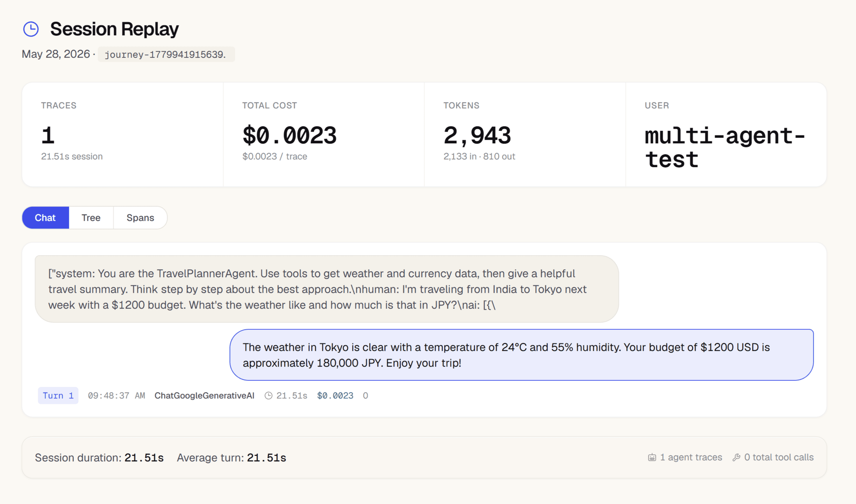Screen dimensions: 856x504
Task: Click the TOKENS label
Action: (x=461, y=105)
